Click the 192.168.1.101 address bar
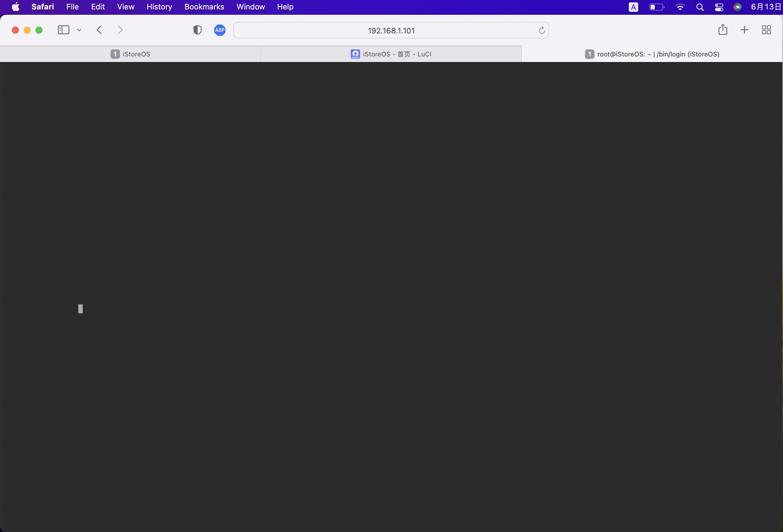Screen dimensions: 783x532 click(391, 30)
